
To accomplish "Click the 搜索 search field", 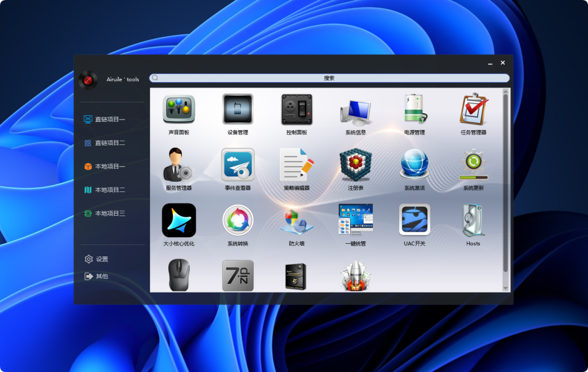I will point(329,78).
